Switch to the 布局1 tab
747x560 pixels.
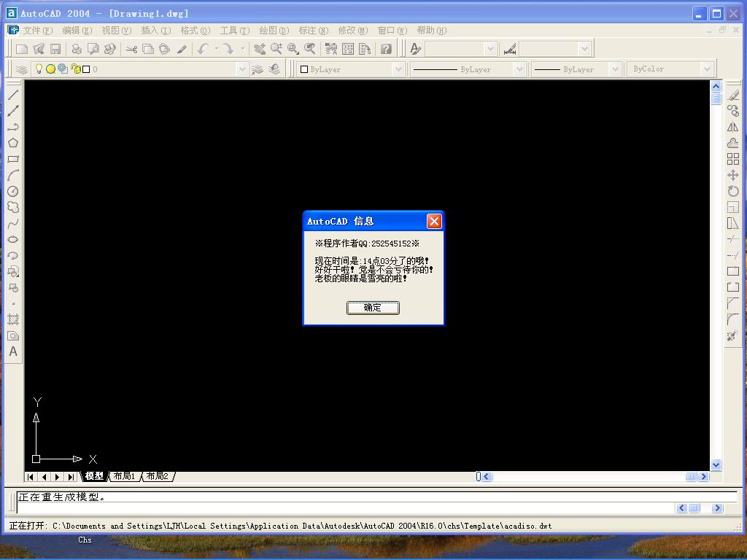[x=124, y=475]
